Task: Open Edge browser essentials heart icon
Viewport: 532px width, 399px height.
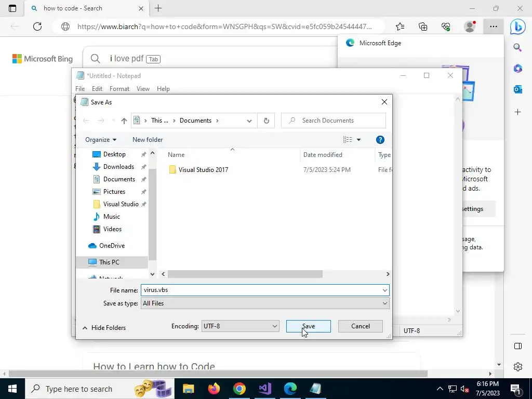Action: coord(446,26)
